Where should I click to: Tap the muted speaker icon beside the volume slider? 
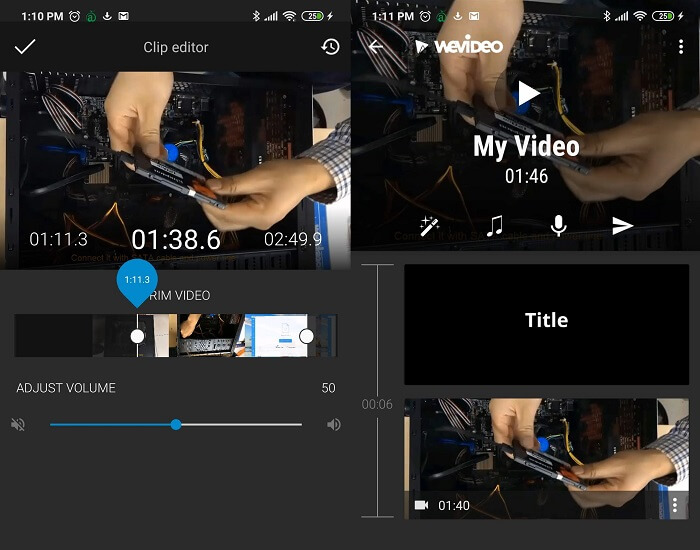[18, 424]
